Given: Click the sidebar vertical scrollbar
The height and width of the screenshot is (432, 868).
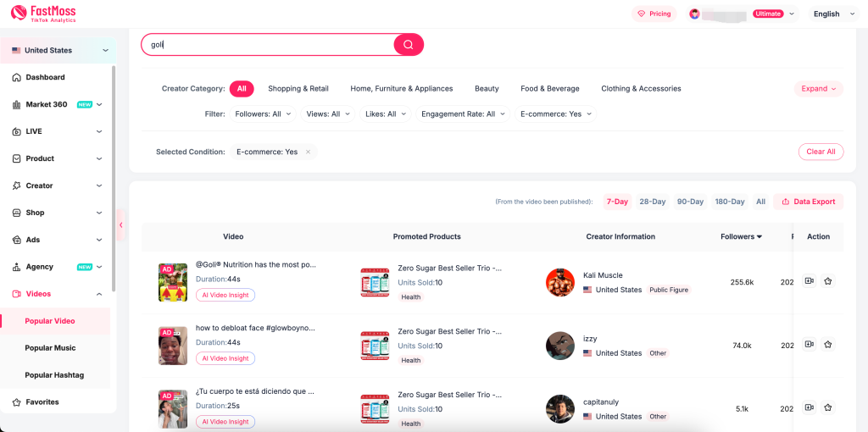Looking at the screenshot, I should click(x=114, y=178).
